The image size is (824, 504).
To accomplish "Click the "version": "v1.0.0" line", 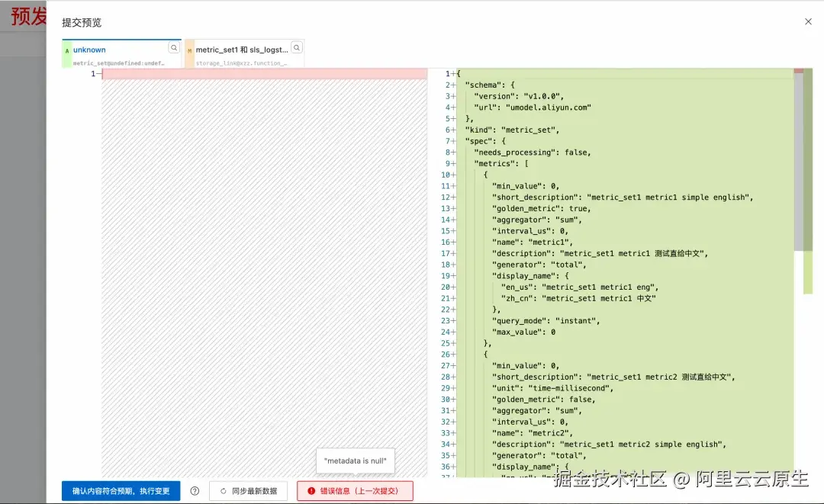I will [519, 96].
